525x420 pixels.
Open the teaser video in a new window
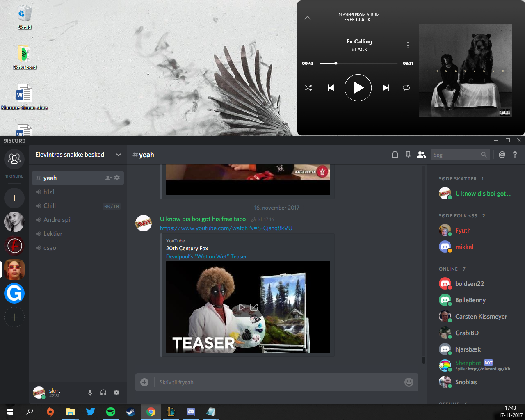pos(254,307)
